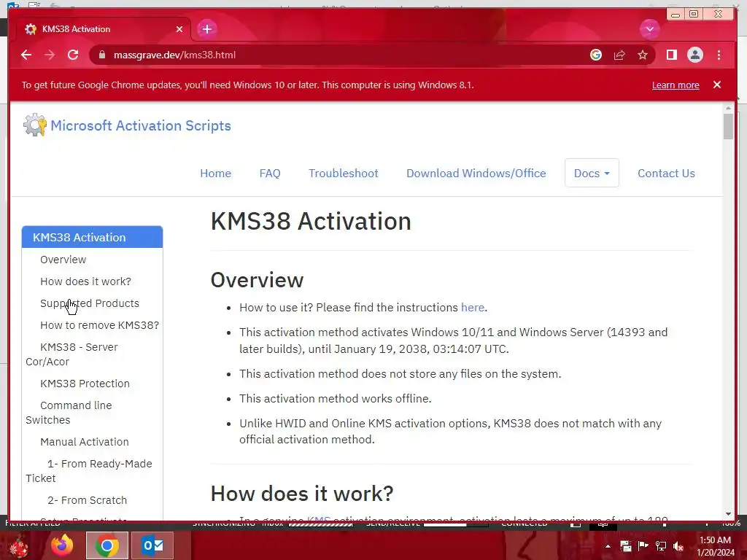The width and height of the screenshot is (747, 560).
Task: Share this page using share icon
Action: [x=619, y=55]
